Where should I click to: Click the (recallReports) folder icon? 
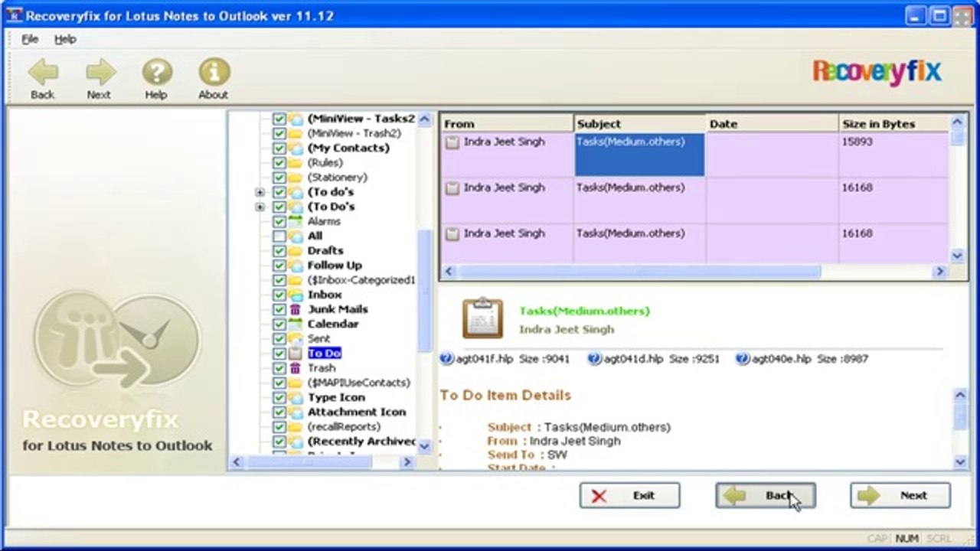click(296, 426)
